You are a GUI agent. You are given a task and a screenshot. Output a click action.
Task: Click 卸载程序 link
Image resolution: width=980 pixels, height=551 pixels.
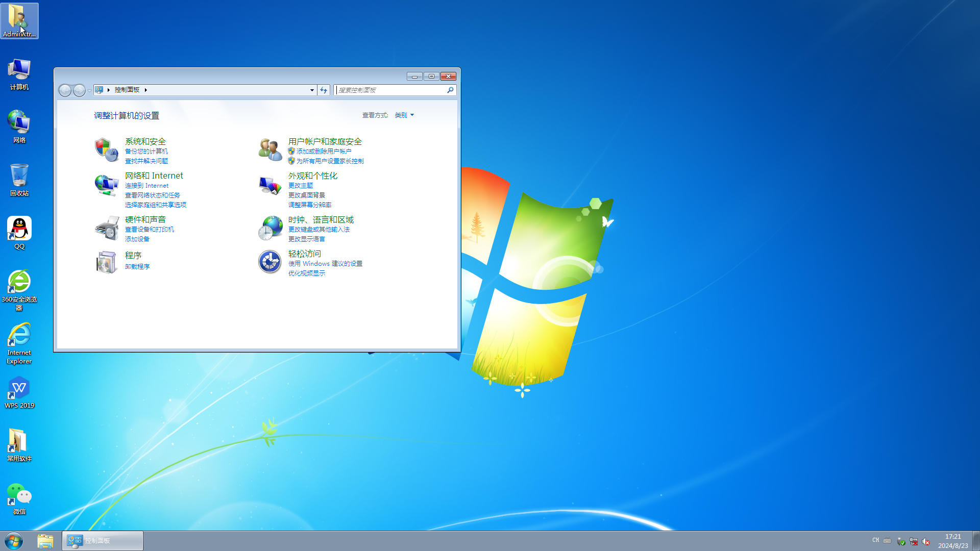[x=137, y=267]
